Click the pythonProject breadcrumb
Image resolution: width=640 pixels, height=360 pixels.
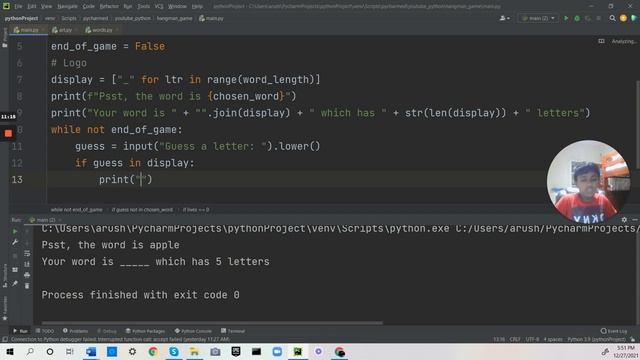point(21,18)
